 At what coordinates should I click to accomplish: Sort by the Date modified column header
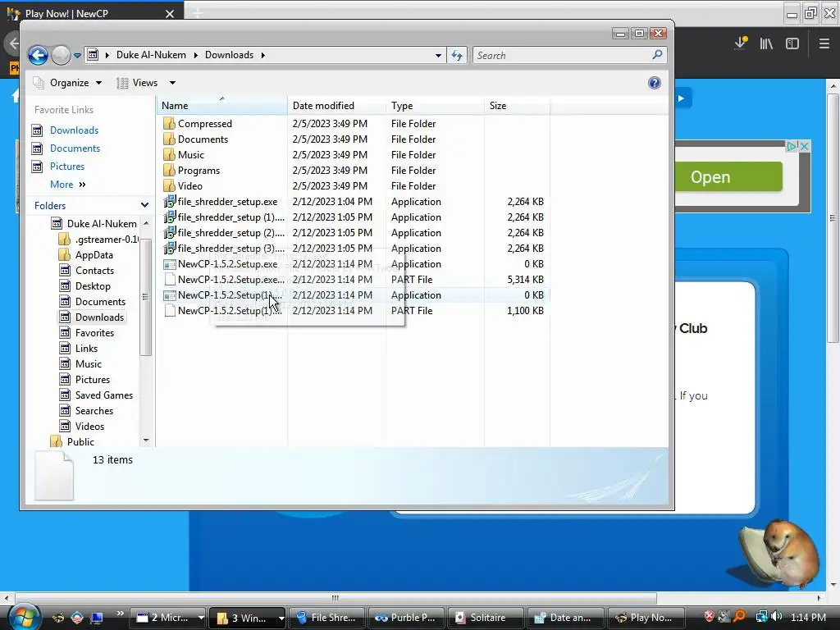[336, 106]
